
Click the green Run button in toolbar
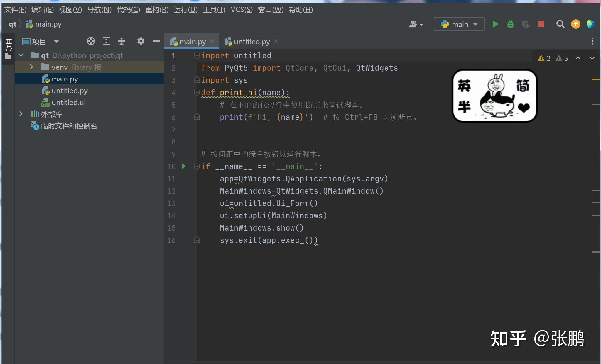(x=495, y=24)
